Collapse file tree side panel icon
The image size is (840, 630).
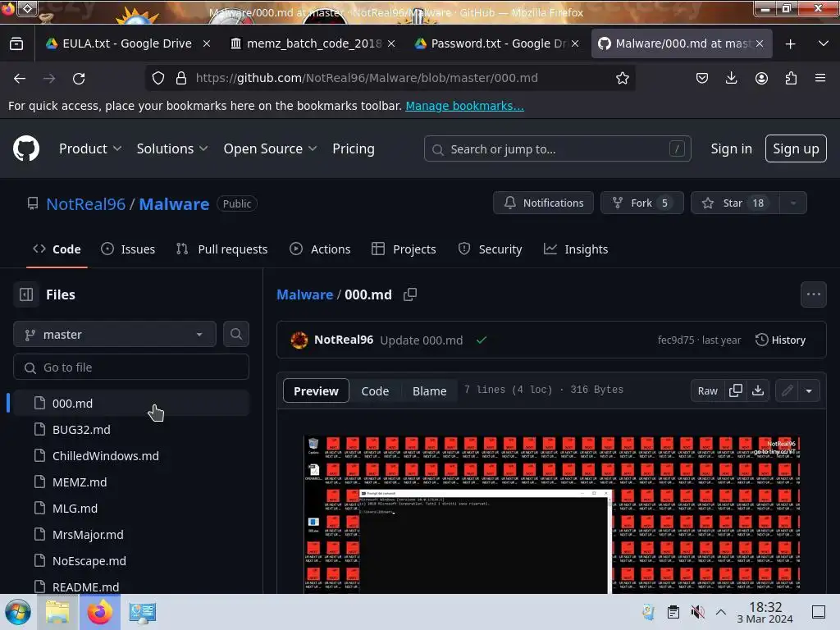coord(25,294)
